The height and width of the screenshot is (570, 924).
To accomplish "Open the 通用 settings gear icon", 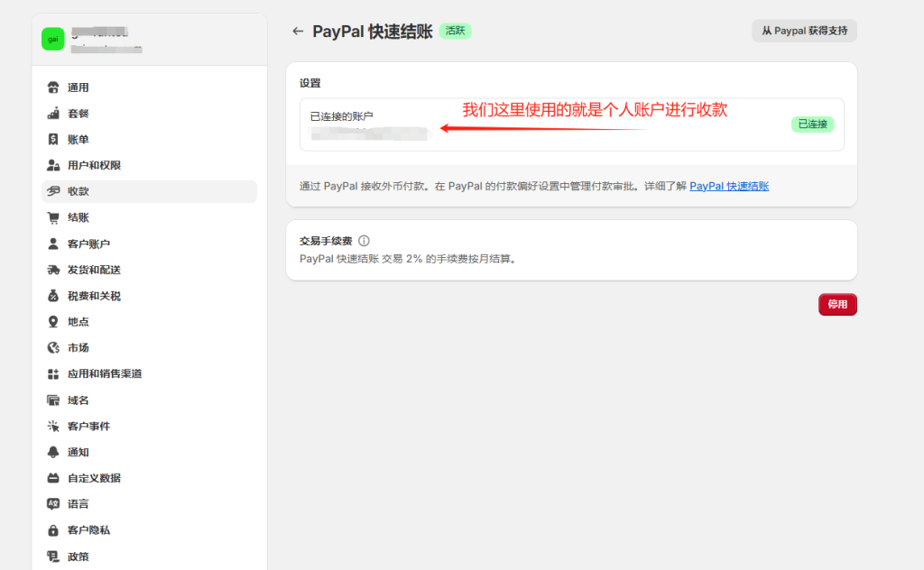I will pyautogui.click(x=54, y=87).
